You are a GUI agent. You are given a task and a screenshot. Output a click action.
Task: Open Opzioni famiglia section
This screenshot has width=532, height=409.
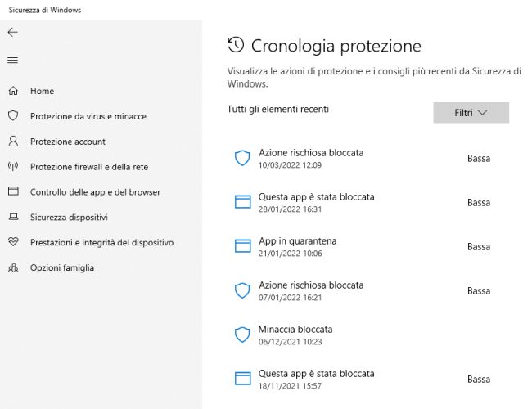coord(62,268)
